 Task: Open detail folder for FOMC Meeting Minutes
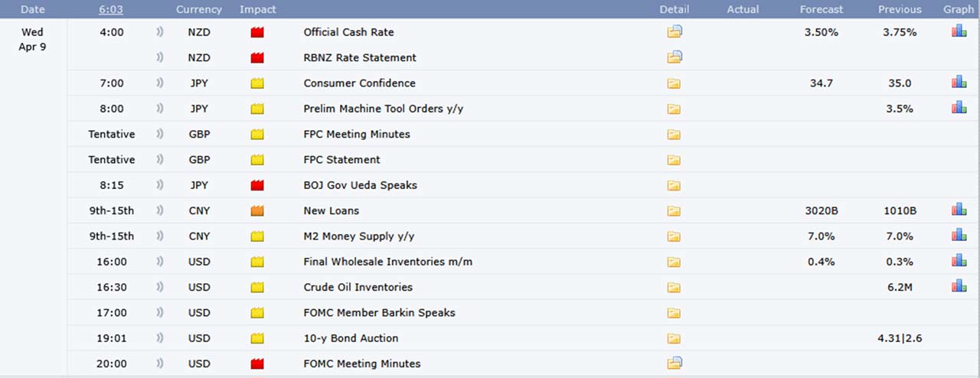click(x=674, y=363)
